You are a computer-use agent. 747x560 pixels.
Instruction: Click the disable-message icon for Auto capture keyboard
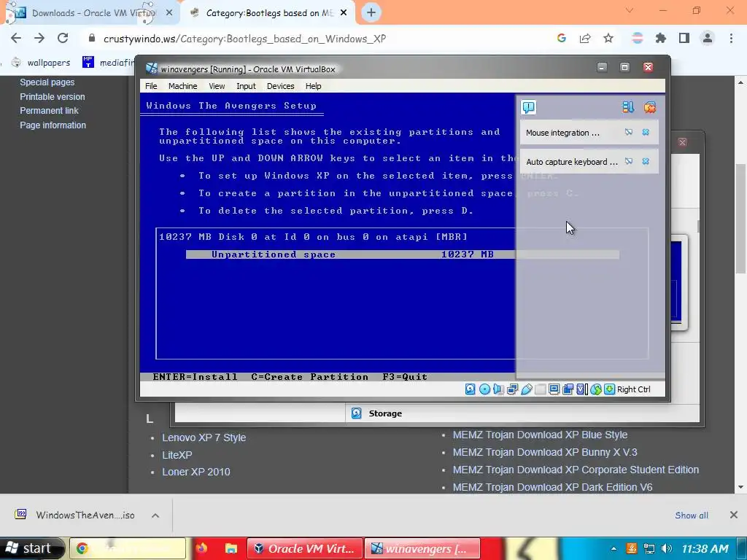coord(629,161)
